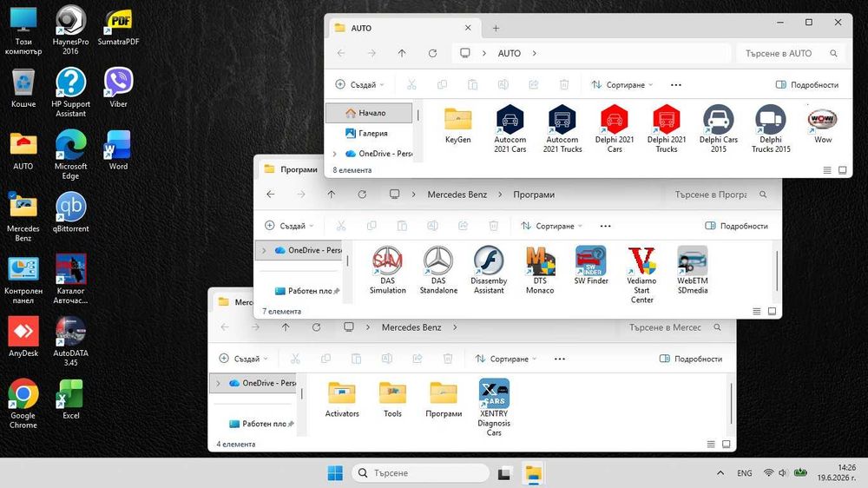Viewport: 868px width, 488px height.
Task: Select Delphi Cars 2015 shortcut
Action: point(718,129)
